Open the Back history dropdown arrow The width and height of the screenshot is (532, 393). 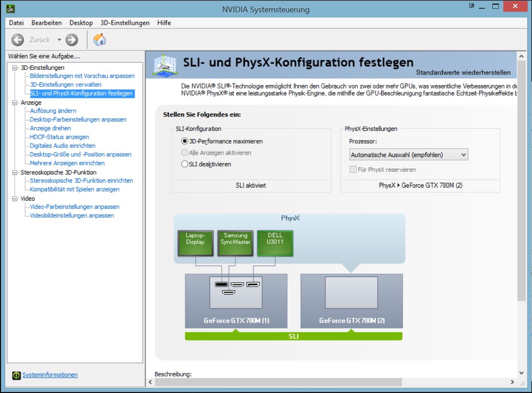tap(59, 40)
